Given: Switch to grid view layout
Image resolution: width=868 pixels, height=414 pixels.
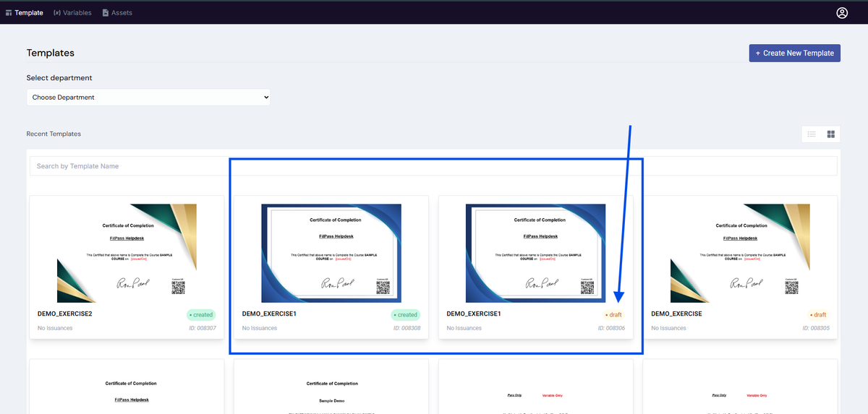Looking at the screenshot, I should (x=831, y=134).
